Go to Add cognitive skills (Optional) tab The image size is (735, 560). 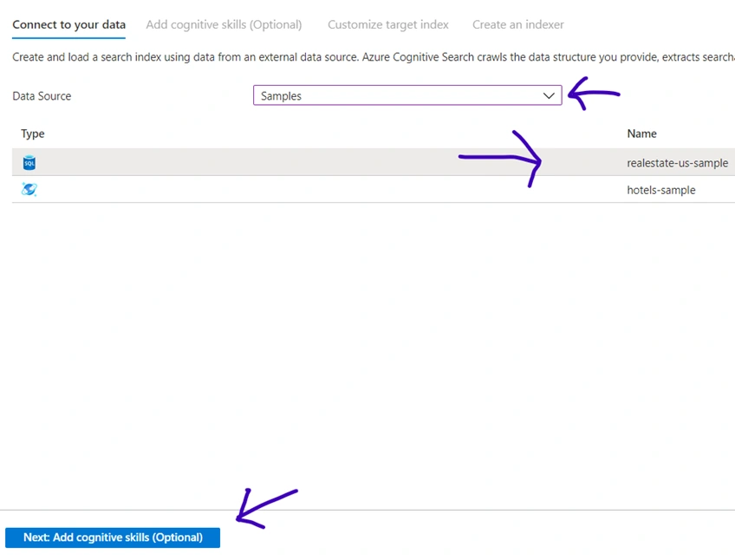click(x=224, y=24)
